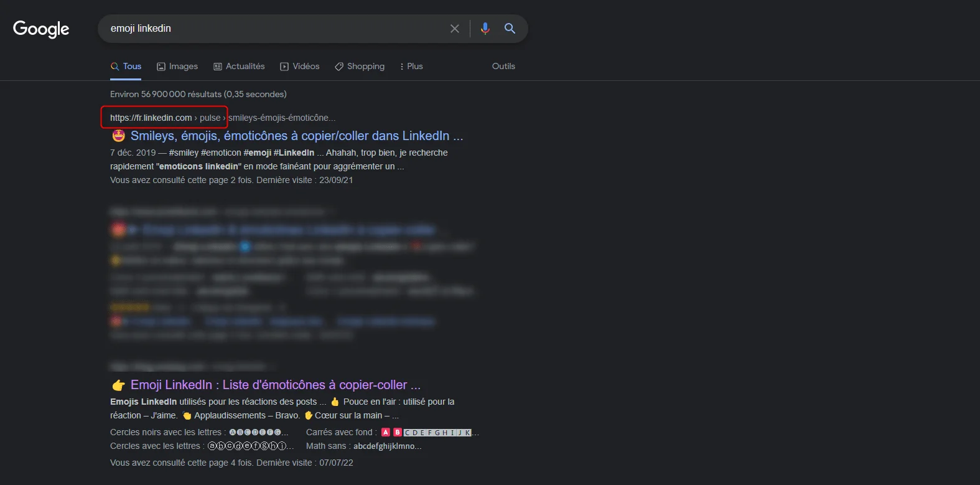The height and width of the screenshot is (485, 980).
Task: Start voice search with microphone icon
Action: pos(485,29)
